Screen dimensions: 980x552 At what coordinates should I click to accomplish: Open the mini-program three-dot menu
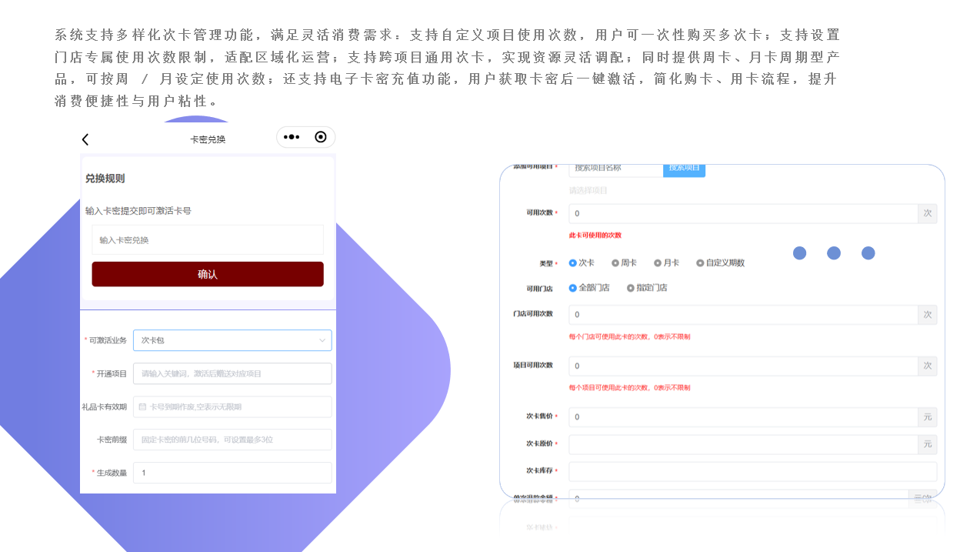[292, 137]
